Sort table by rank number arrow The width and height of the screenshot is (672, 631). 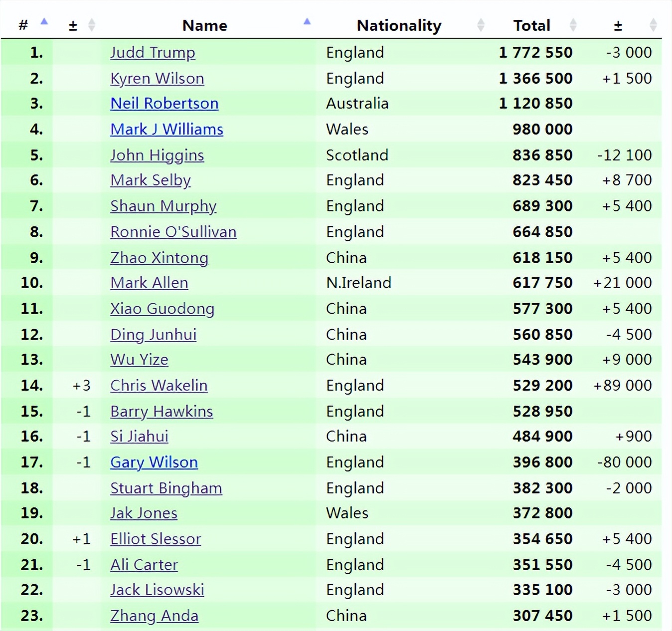[x=44, y=22]
